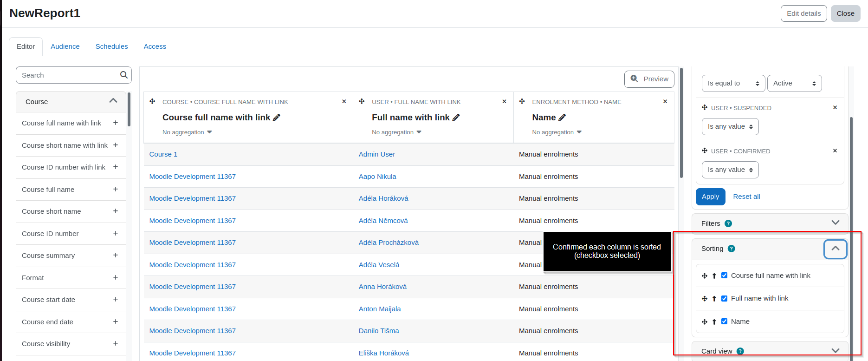Open aggregation dropdown for Full name with link

tap(397, 132)
